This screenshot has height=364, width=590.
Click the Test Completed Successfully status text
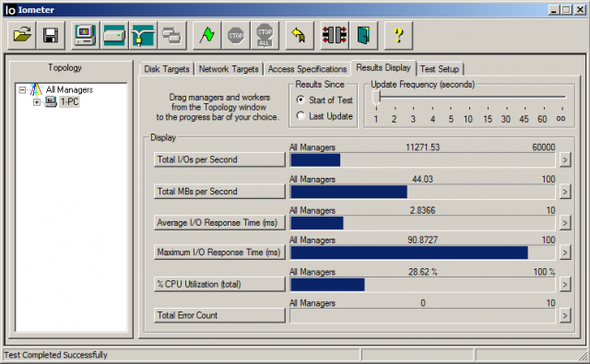click(55, 355)
